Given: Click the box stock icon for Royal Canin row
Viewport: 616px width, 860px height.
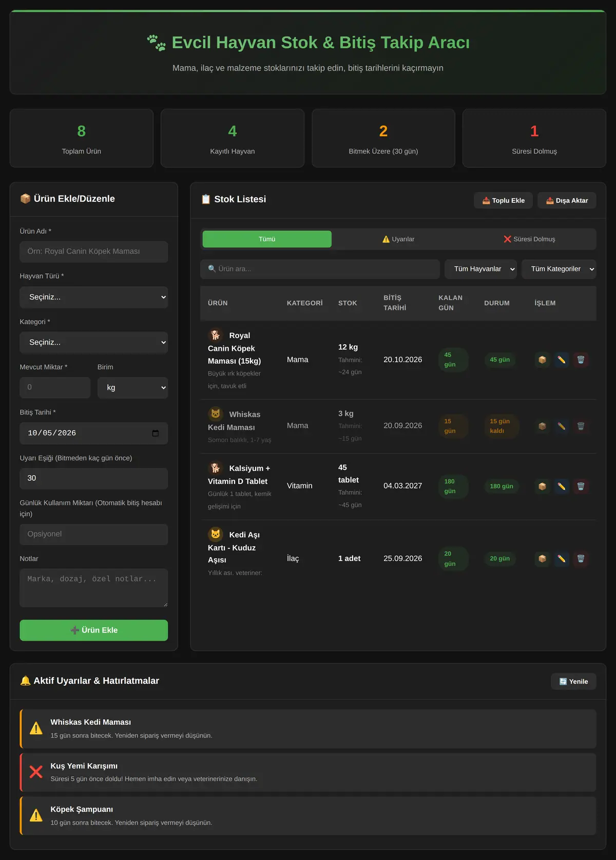Looking at the screenshot, I should pyautogui.click(x=542, y=360).
